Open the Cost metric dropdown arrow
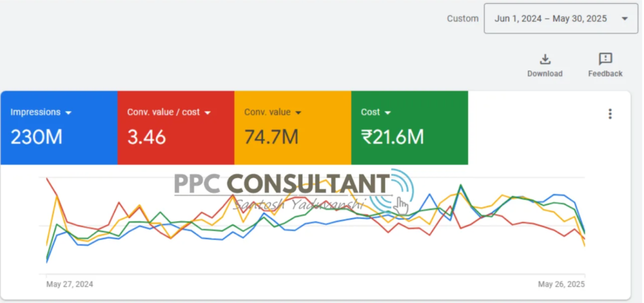 (388, 113)
